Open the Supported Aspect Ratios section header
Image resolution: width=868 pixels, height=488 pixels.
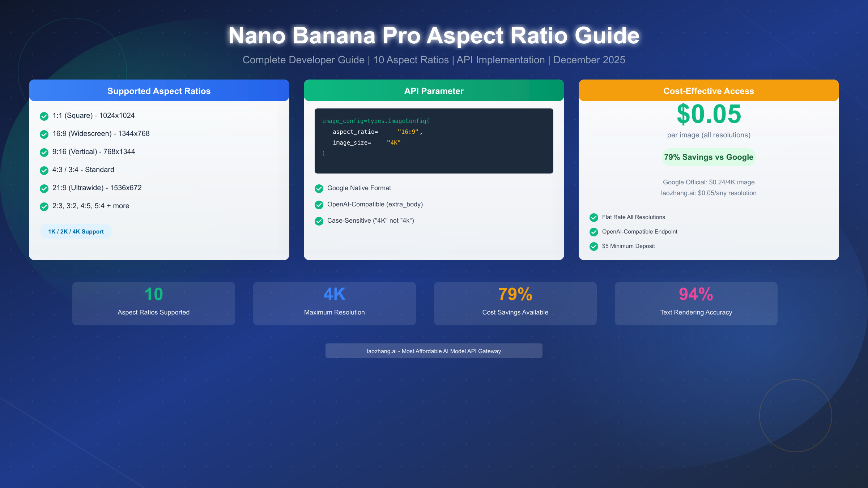(159, 91)
